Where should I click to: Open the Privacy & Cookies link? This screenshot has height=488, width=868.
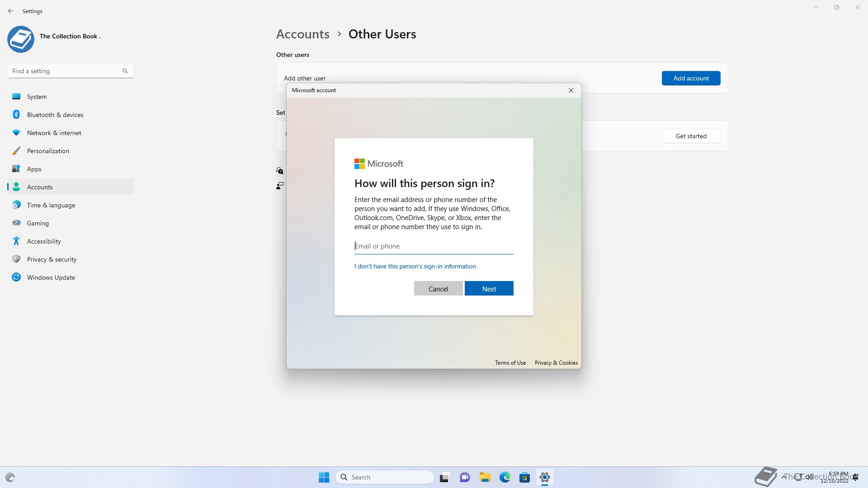[556, 363]
